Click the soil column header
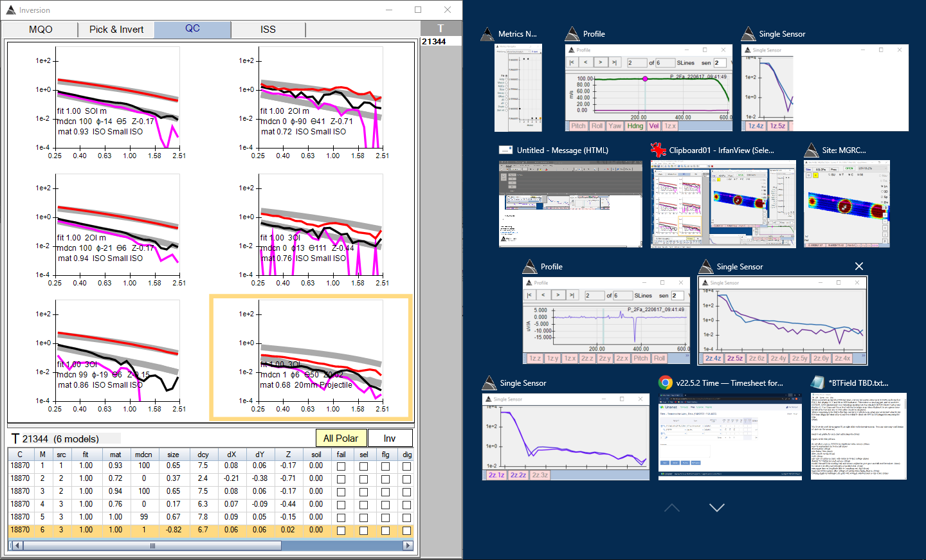The width and height of the screenshot is (926, 560). 316,454
